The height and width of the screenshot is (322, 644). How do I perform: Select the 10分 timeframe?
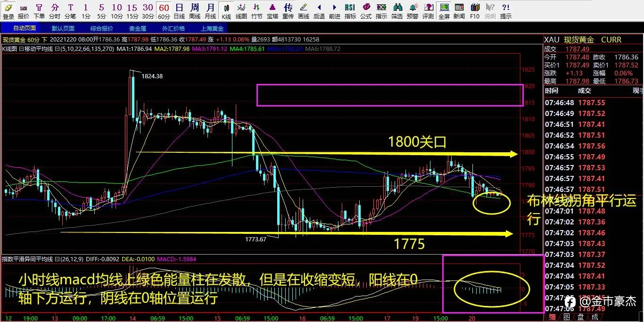[x=117, y=11]
